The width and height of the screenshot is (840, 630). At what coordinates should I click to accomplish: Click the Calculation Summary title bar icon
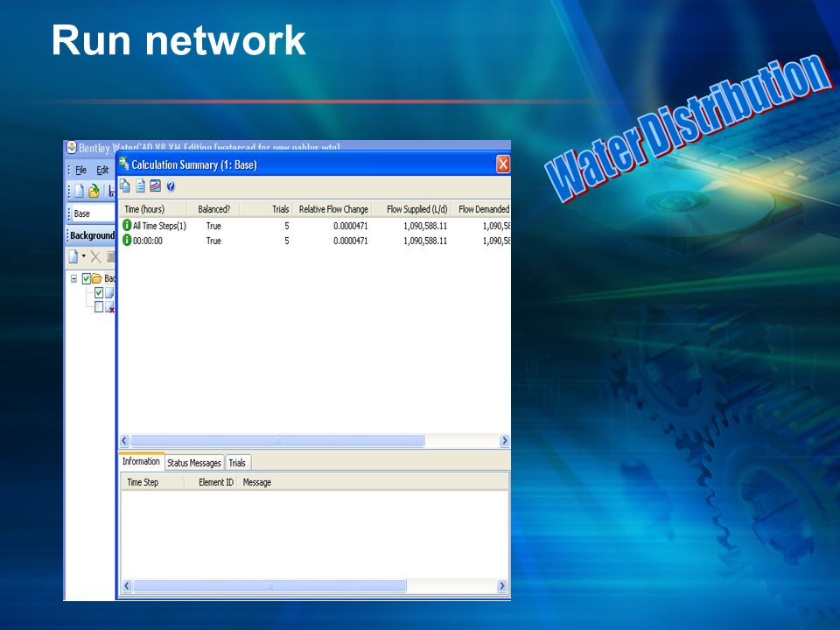[x=124, y=164]
